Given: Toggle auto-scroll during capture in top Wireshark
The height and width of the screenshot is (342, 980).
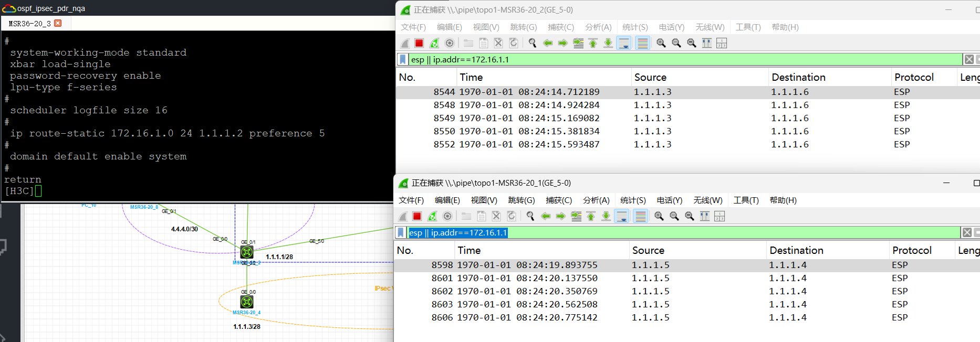Looking at the screenshot, I should (624, 43).
